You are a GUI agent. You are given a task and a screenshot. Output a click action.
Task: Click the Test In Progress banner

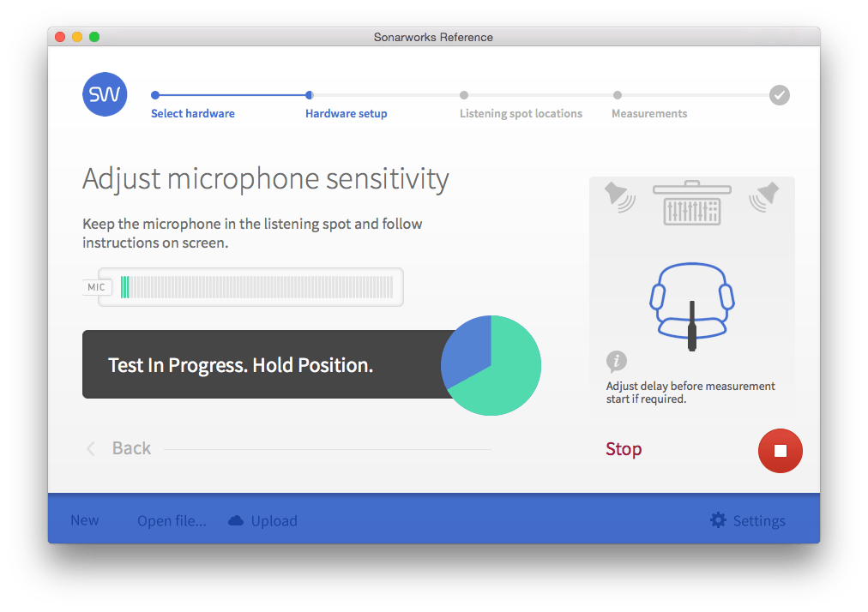240,364
